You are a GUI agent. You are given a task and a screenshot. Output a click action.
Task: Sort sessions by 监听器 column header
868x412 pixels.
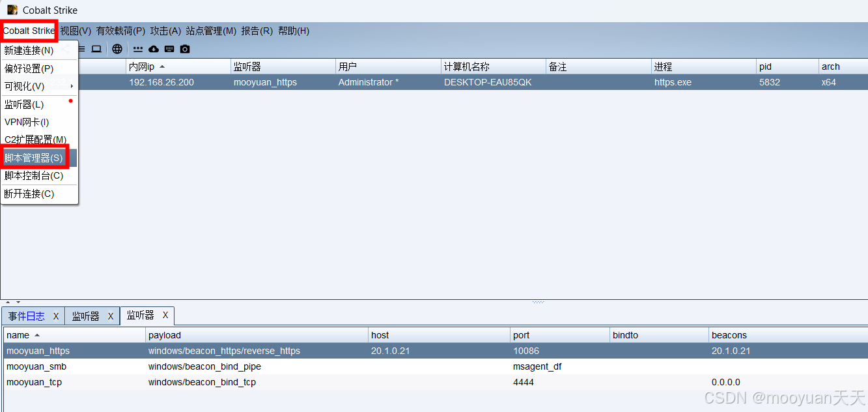point(283,66)
